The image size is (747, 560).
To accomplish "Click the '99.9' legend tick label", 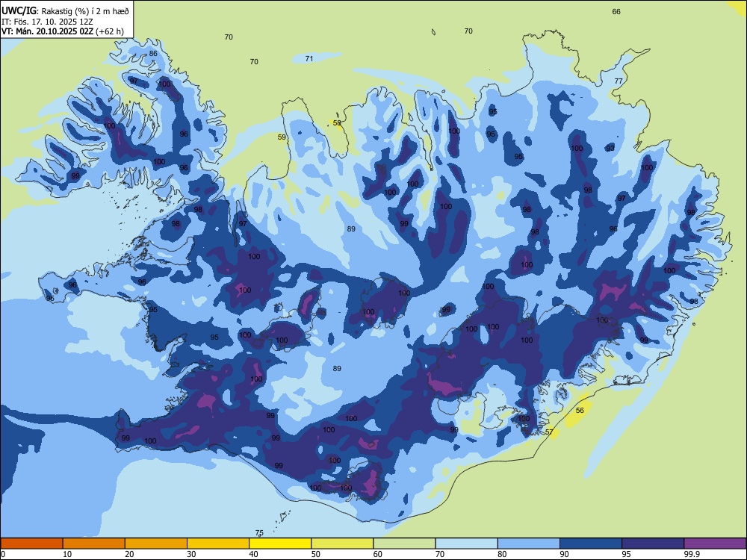I will pos(692,554).
